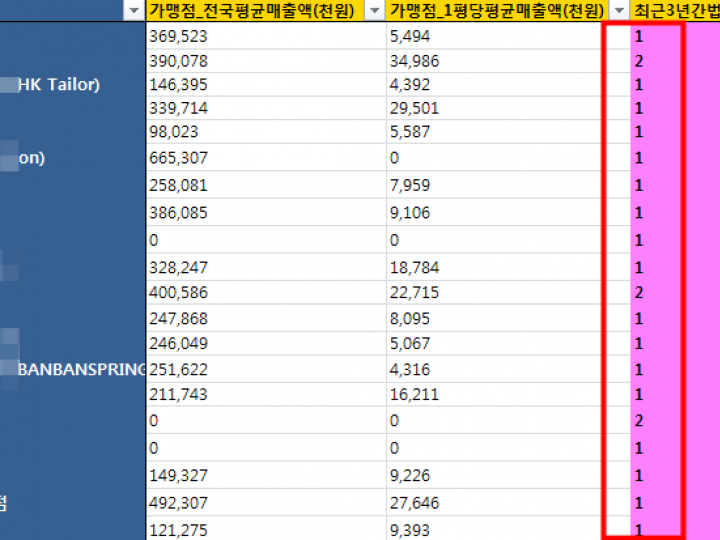Select the 가맹점_전국평균매출액(천원) header cell
Screen dimensions: 720x540
click(255, 11)
